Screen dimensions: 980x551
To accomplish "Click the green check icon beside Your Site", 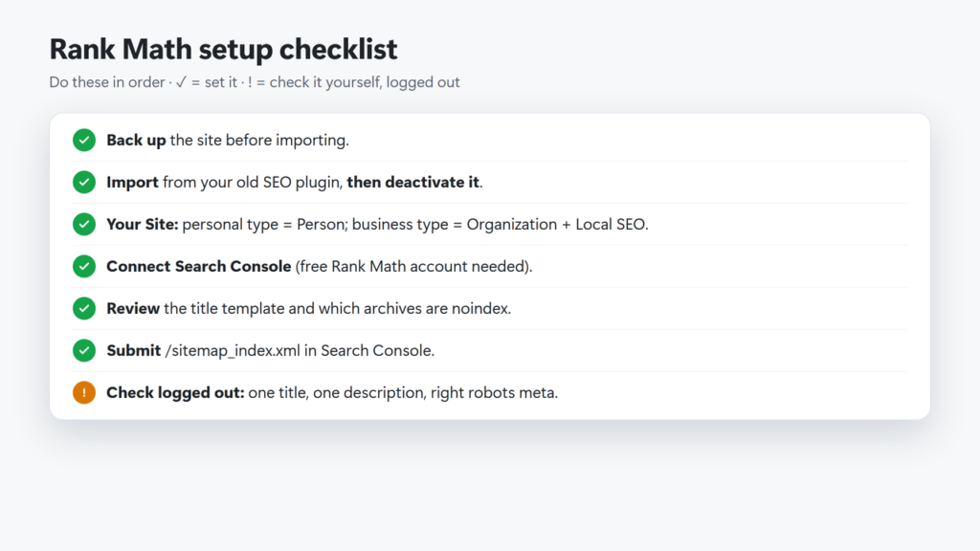I will [x=84, y=224].
